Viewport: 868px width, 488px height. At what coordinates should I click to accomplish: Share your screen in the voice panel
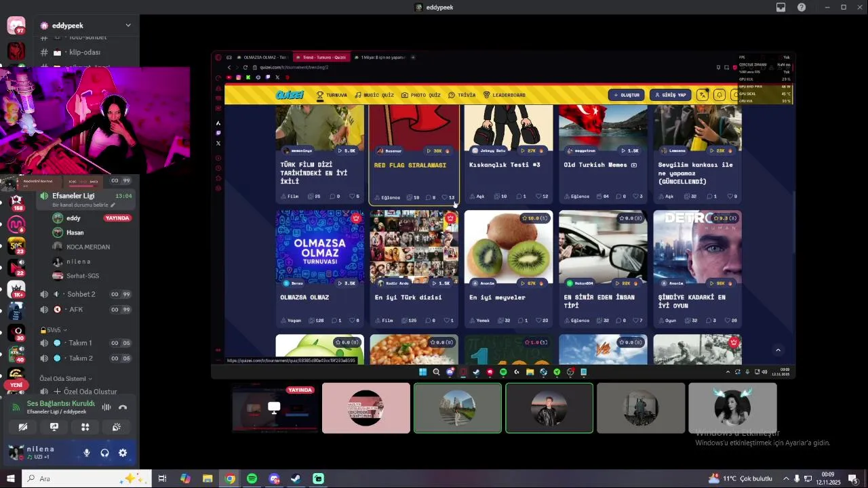[54, 427]
